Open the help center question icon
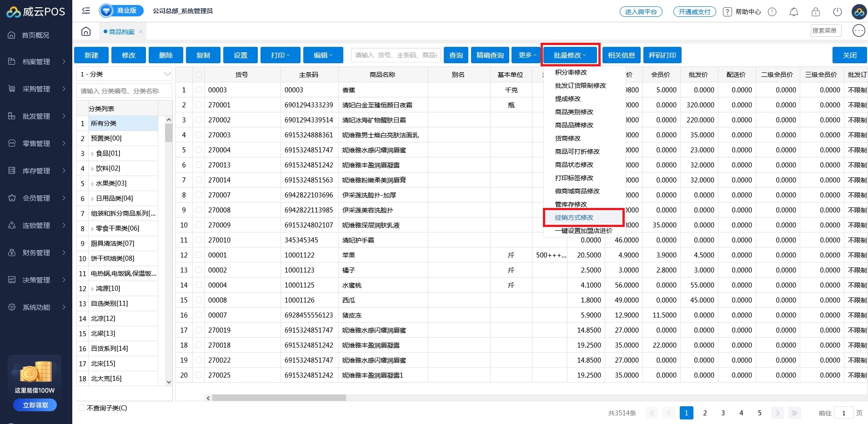This screenshot has height=424, width=868. [x=728, y=12]
